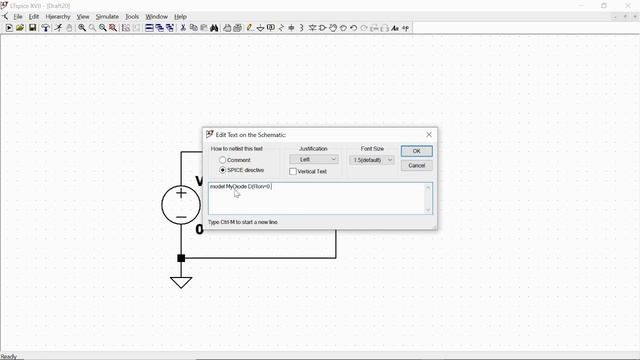
Task: Open the Justification dropdown
Action: click(314, 159)
